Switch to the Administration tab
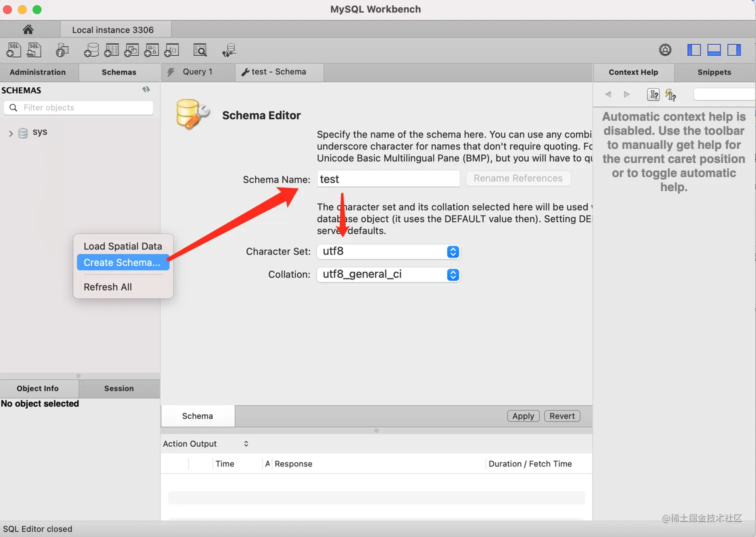Screen dimensions: 756x537 pos(38,72)
